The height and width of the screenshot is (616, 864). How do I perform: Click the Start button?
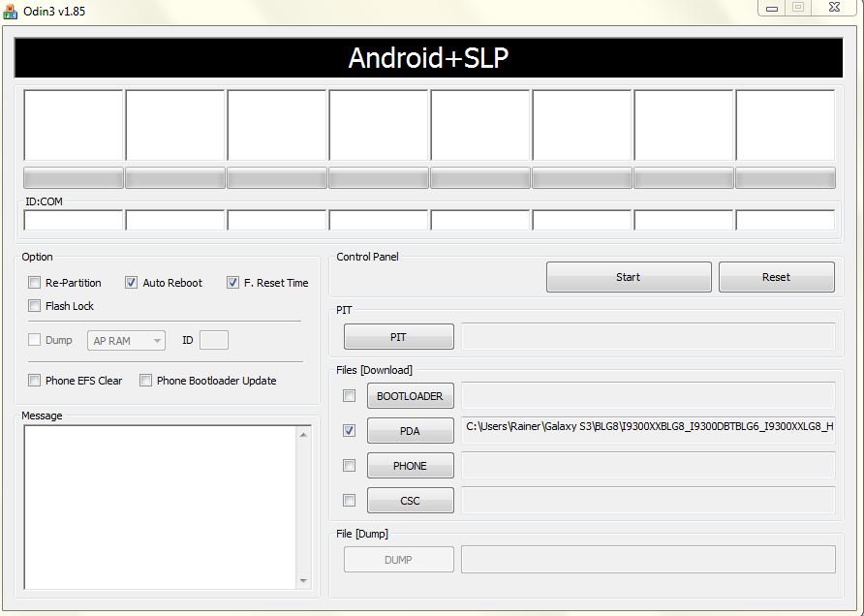pyautogui.click(x=629, y=277)
